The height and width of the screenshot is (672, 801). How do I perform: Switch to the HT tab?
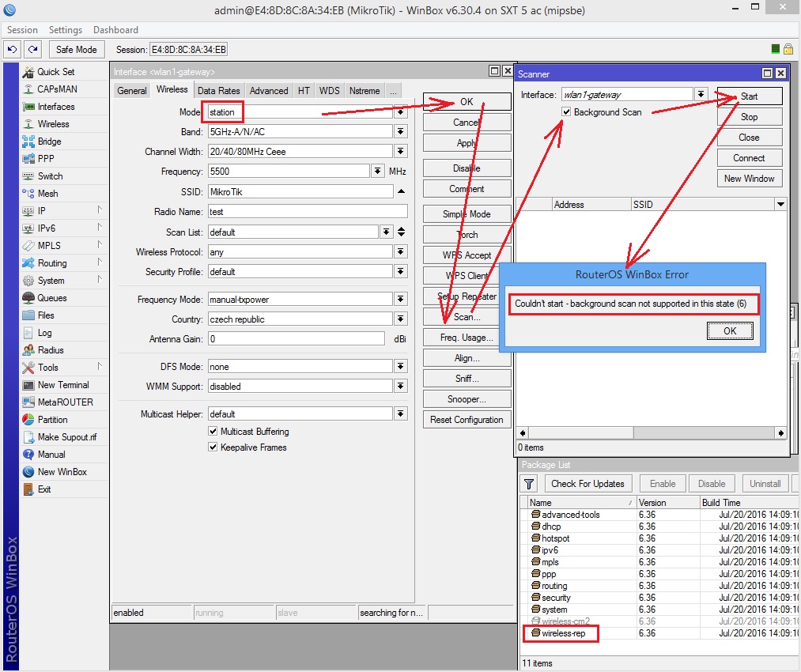coord(304,91)
